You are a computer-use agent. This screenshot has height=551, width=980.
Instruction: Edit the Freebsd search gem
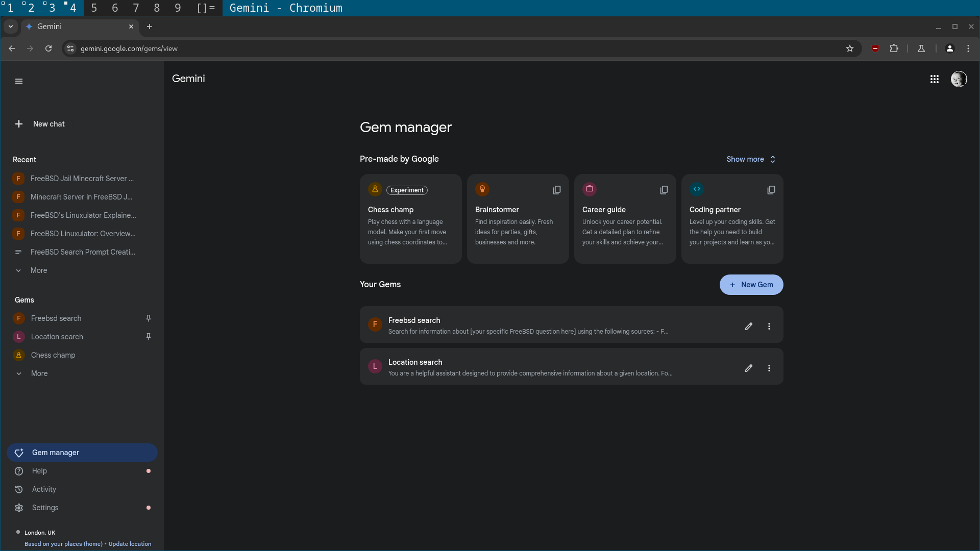click(x=748, y=326)
